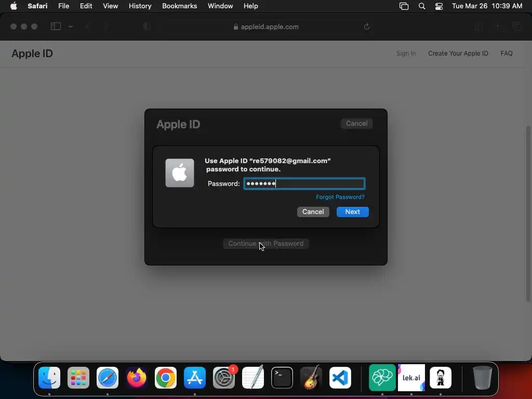Click the screen mirroring menu bar icon
532x399 pixels.
click(404, 6)
